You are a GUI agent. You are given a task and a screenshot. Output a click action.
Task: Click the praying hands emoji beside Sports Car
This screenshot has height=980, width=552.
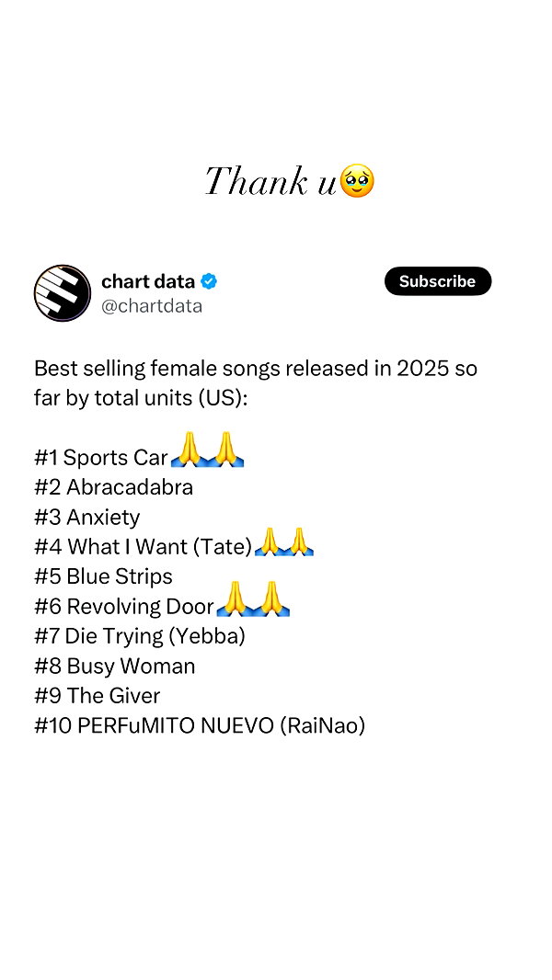207,449
